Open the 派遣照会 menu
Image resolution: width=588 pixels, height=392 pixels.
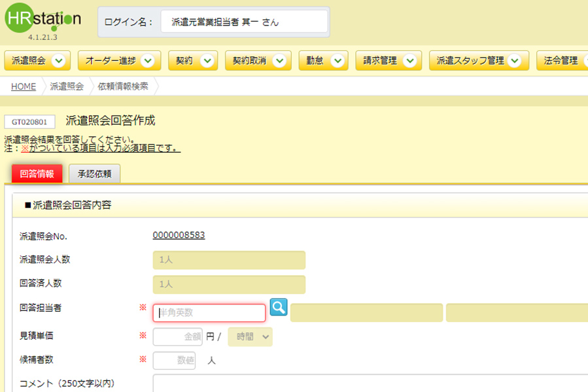click(37, 61)
